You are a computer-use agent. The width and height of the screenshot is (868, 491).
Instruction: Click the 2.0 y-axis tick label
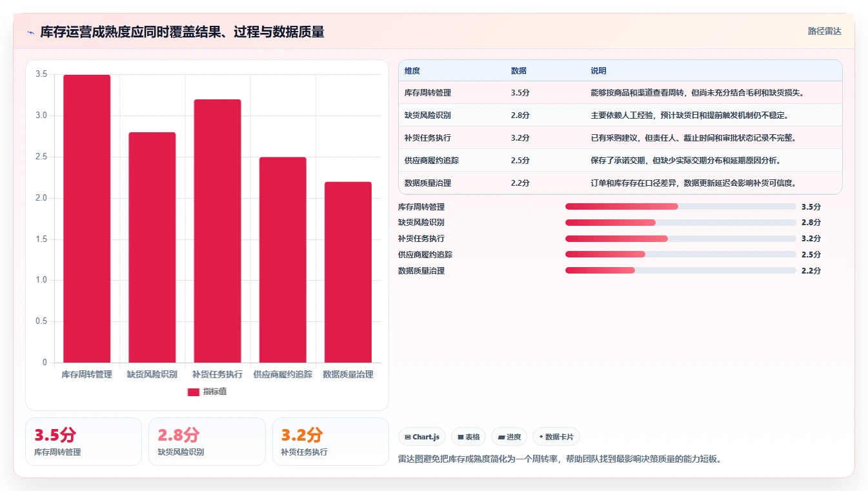pos(41,198)
